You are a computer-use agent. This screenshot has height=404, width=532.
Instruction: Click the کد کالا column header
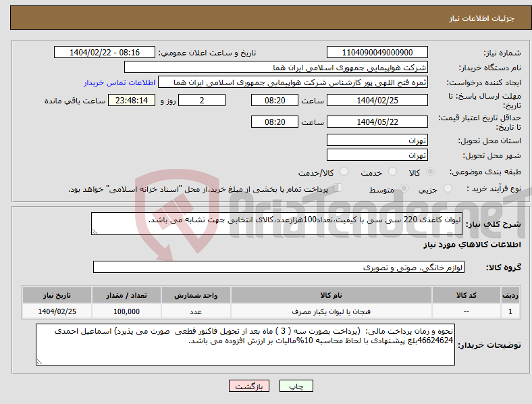[467, 295]
